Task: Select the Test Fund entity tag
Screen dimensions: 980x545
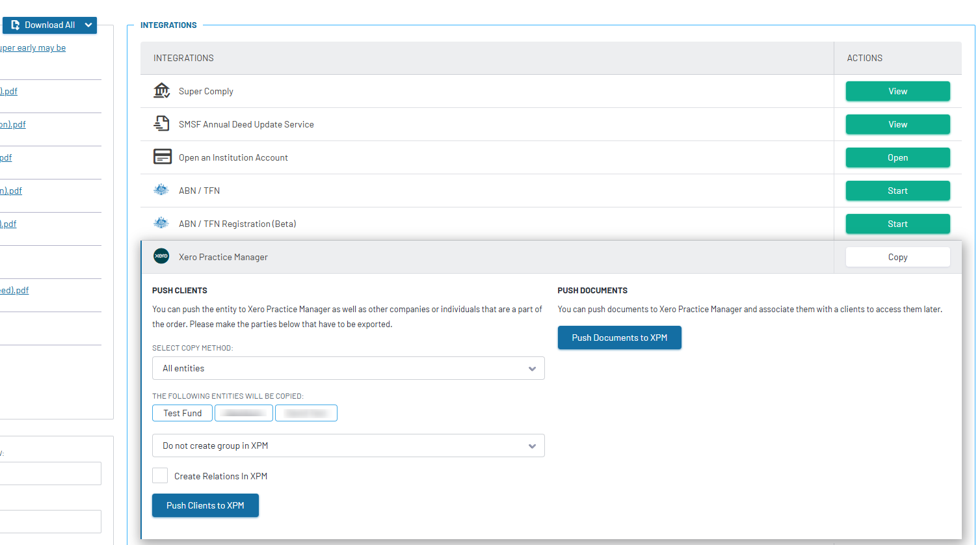Action: point(183,413)
